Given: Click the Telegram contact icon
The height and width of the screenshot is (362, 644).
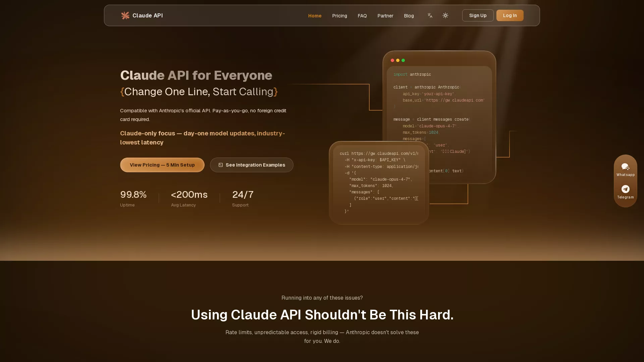Looking at the screenshot, I should [625, 189].
